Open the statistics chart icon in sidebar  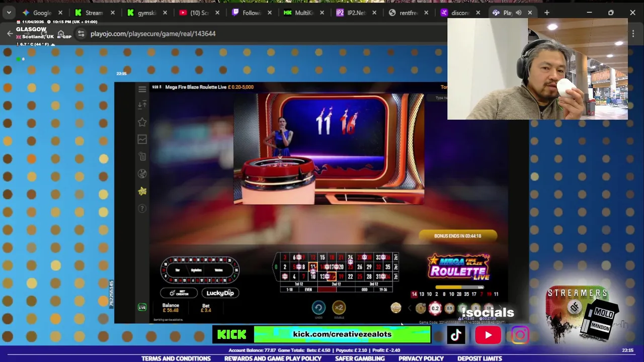142,139
